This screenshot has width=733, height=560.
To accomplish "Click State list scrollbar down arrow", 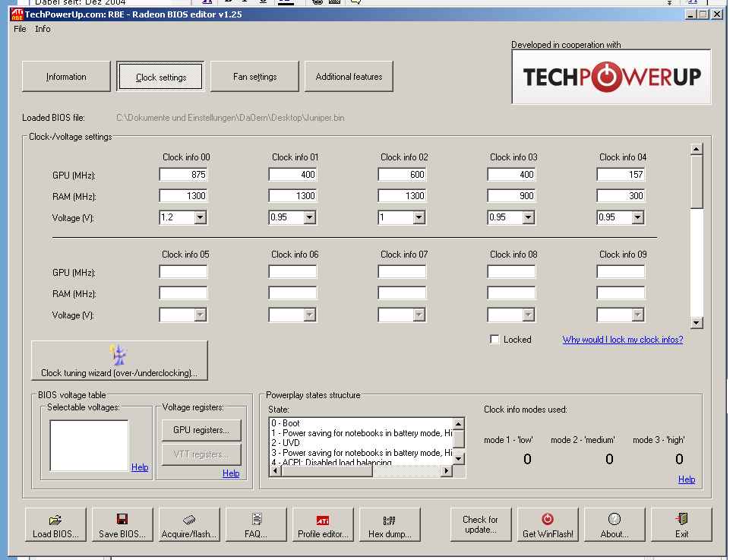I will (459, 459).
